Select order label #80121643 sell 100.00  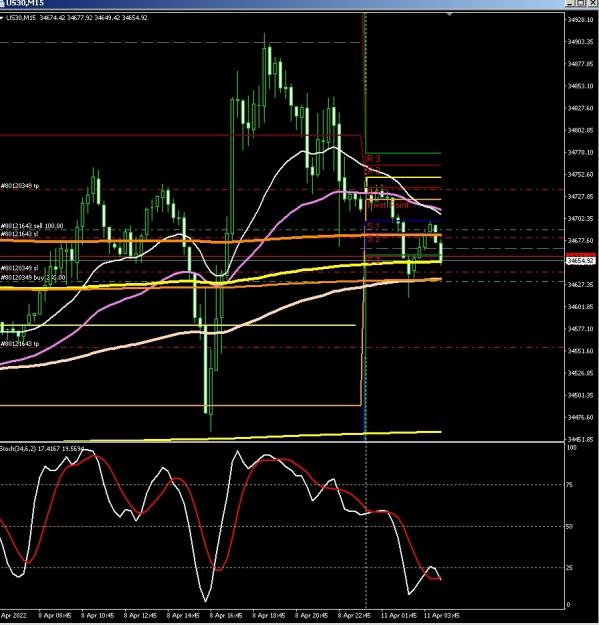31,226
